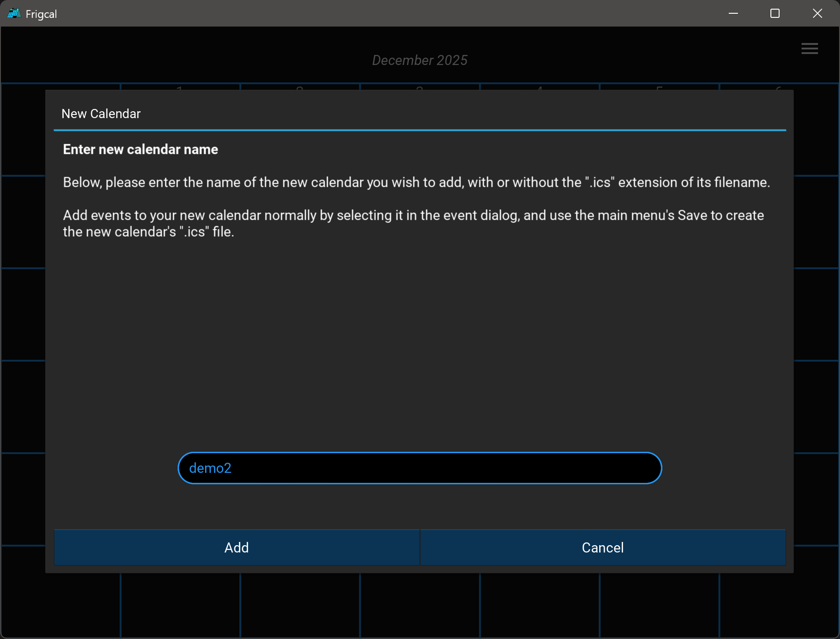Click the Frigcal app icon in title bar
840x639 pixels.
(14, 14)
